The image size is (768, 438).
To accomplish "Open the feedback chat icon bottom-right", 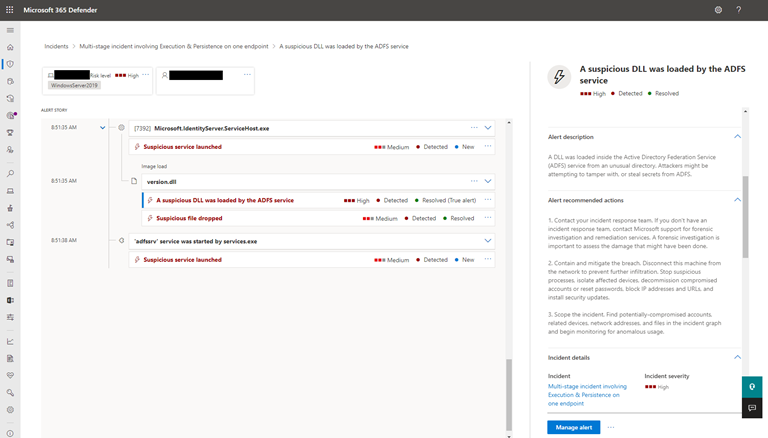I will pyautogui.click(x=752, y=408).
